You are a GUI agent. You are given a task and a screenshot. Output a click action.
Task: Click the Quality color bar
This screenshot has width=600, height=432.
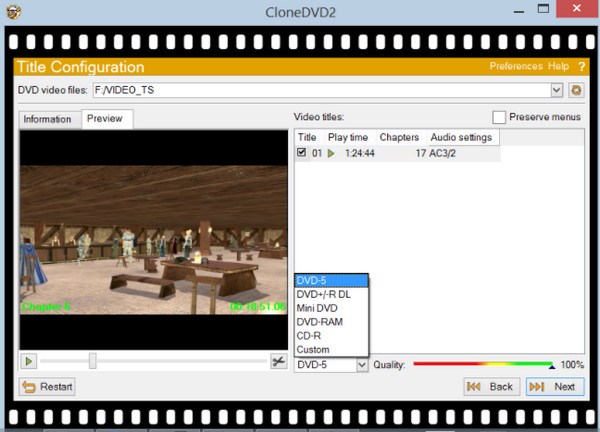coord(483,364)
